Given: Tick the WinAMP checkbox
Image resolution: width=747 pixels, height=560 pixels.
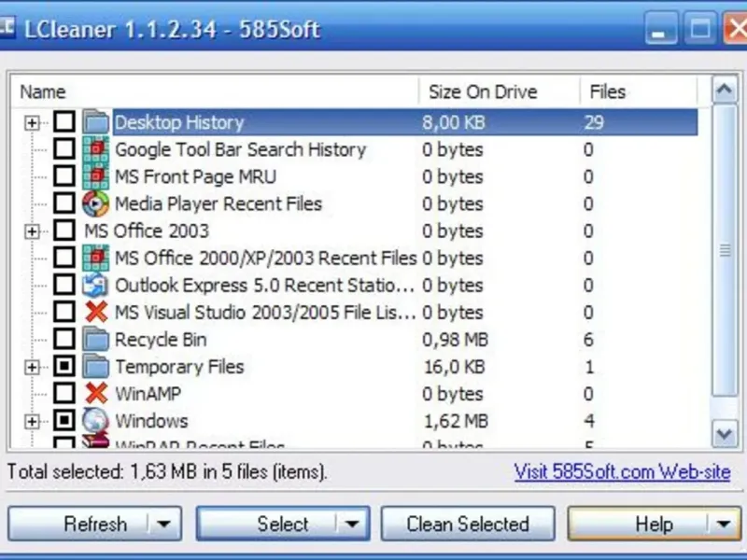Looking at the screenshot, I should click(63, 394).
